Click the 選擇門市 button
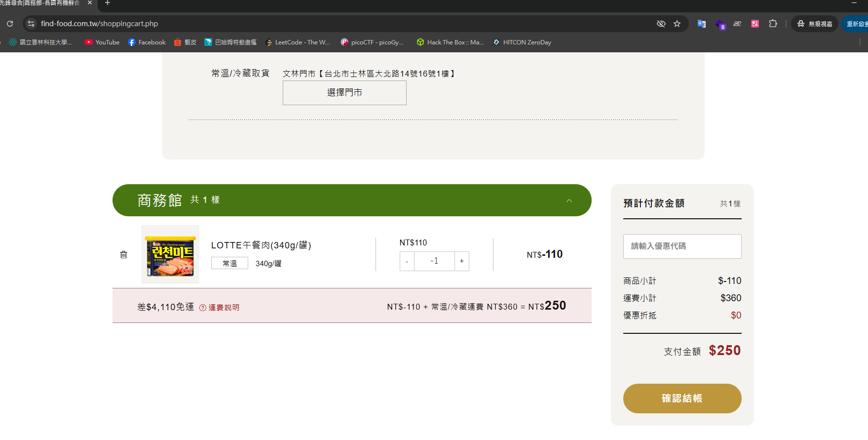This screenshot has width=868, height=440. point(344,93)
